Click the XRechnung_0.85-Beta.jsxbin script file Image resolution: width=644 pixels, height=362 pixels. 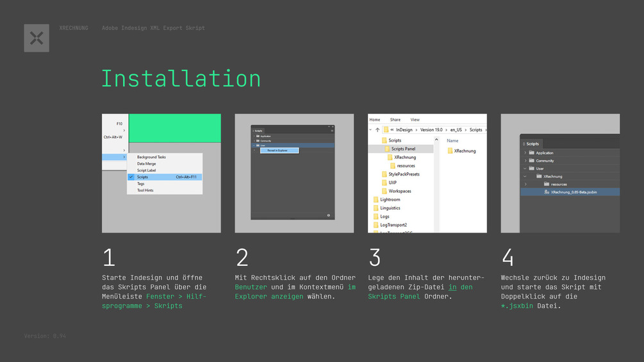[x=570, y=192]
